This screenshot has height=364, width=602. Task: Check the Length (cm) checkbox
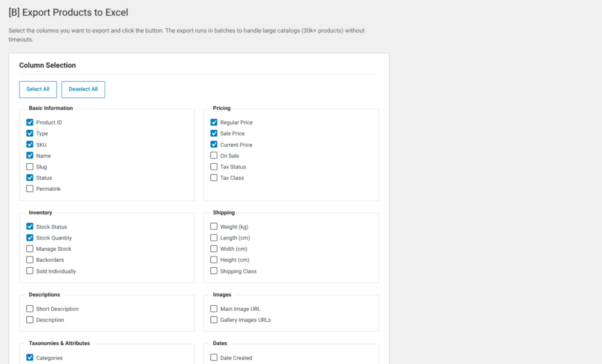tap(214, 237)
